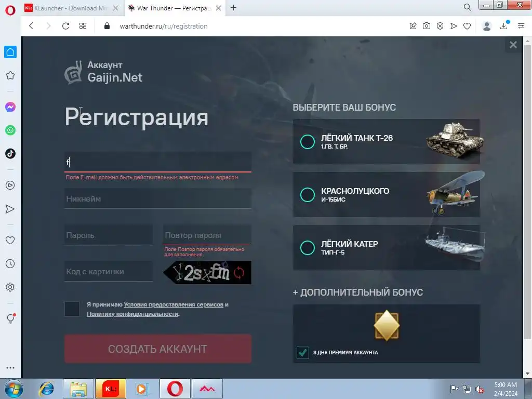
Task: Close the registration overlay with X
Action: (513, 45)
